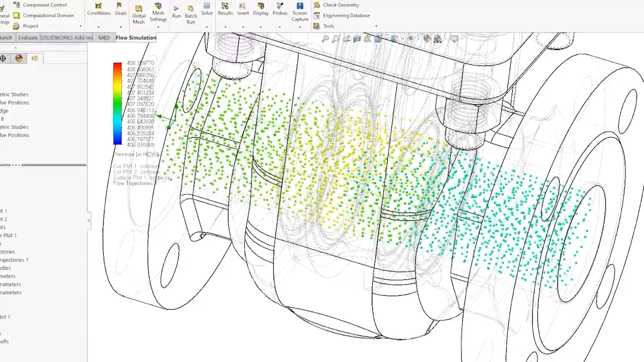Click the Run simulation icon
The width and height of the screenshot is (644, 362).
coord(176,9)
